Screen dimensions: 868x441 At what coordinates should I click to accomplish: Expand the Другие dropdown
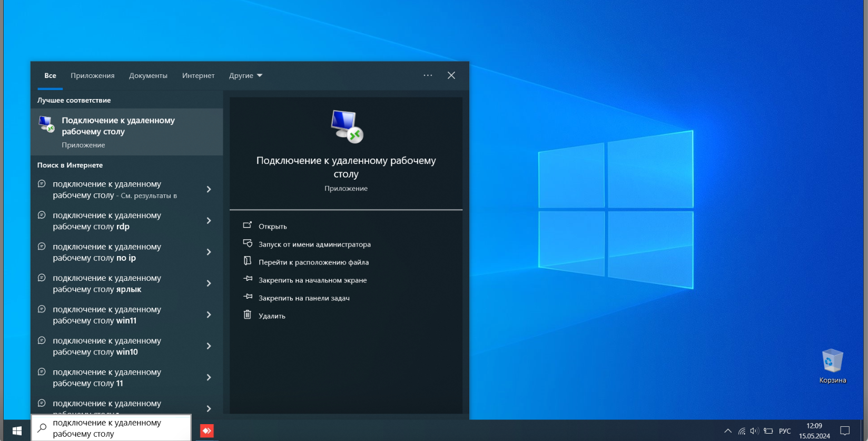pos(245,75)
